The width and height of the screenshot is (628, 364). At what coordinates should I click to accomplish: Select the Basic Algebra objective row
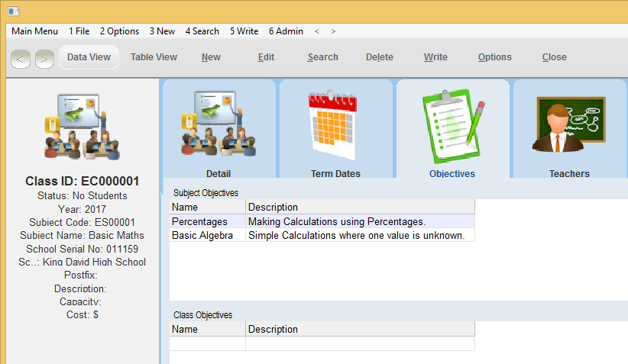202,235
